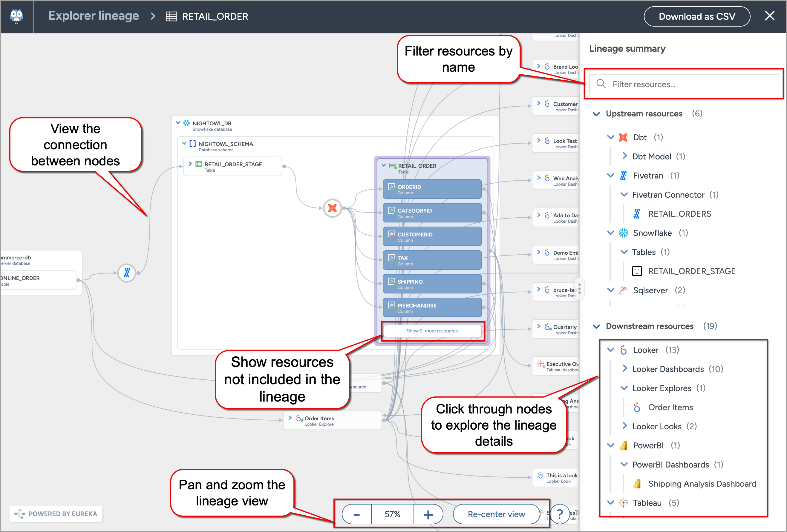Click the Snowflake icon in the summary
787x532 pixels.
click(623, 233)
